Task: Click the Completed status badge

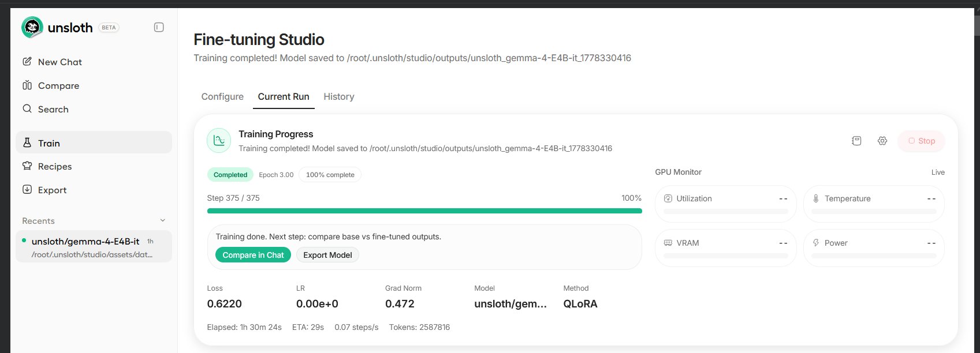Action: 230,175
